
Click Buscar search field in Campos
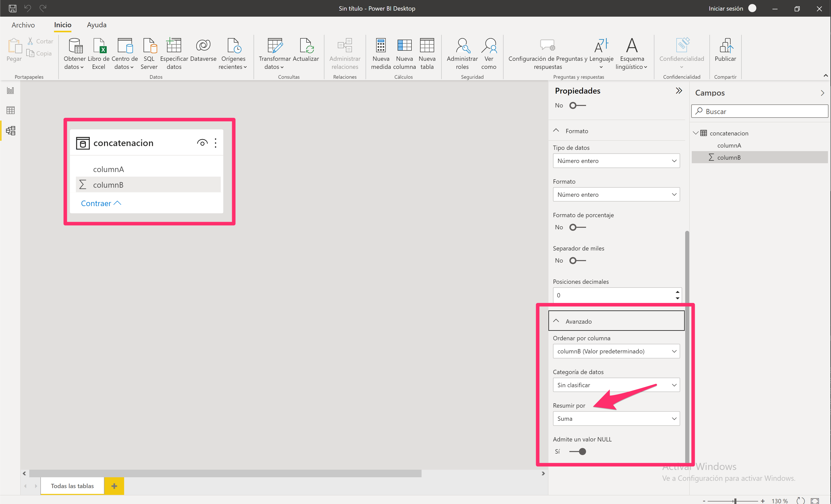(x=760, y=111)
